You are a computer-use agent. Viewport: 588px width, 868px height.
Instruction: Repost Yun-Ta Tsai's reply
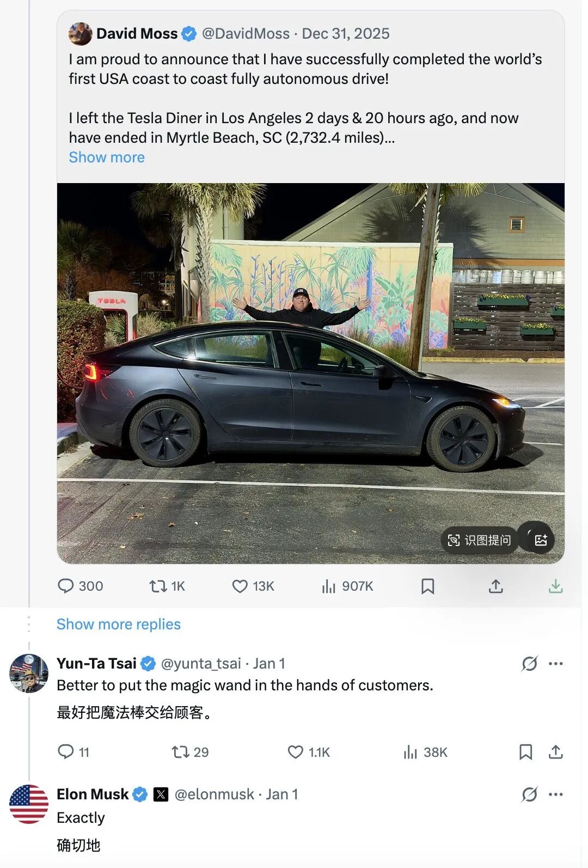180,752
